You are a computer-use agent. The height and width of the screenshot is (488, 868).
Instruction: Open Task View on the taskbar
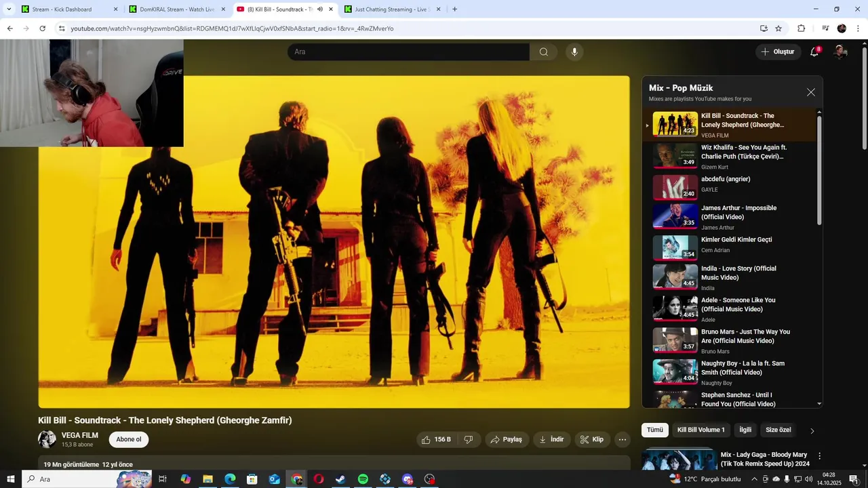163,479
